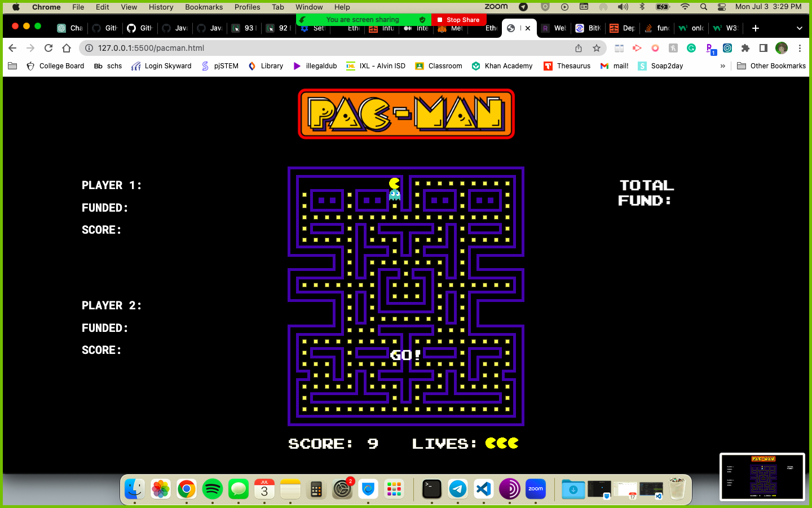The image size is (812, 508).
Task: Open the Thesaurus bookmark
Action: pyautogui.click(x=567, y=66)
